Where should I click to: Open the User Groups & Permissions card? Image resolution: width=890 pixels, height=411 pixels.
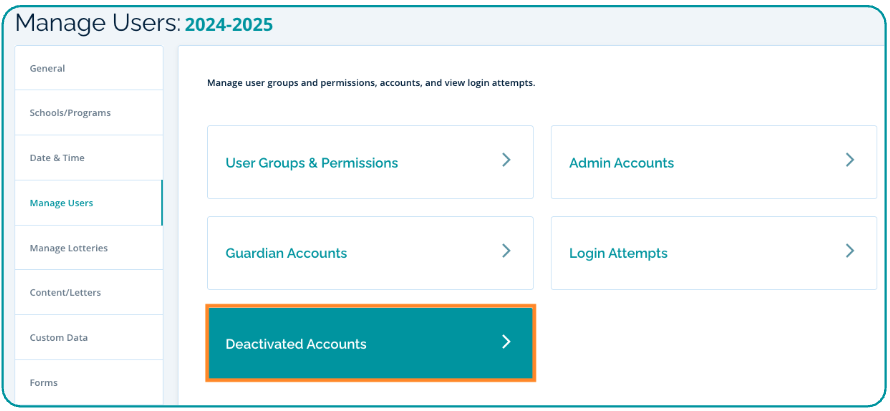click(x=312, y=163)
